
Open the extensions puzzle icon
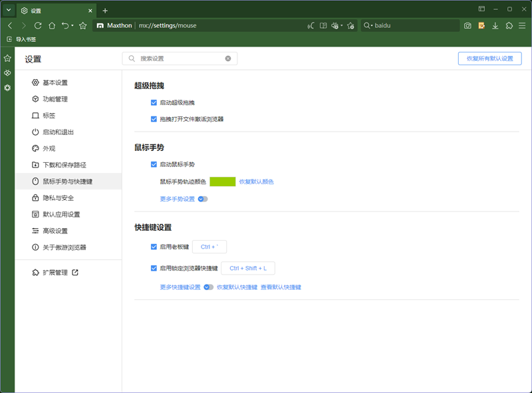(509, 25)
